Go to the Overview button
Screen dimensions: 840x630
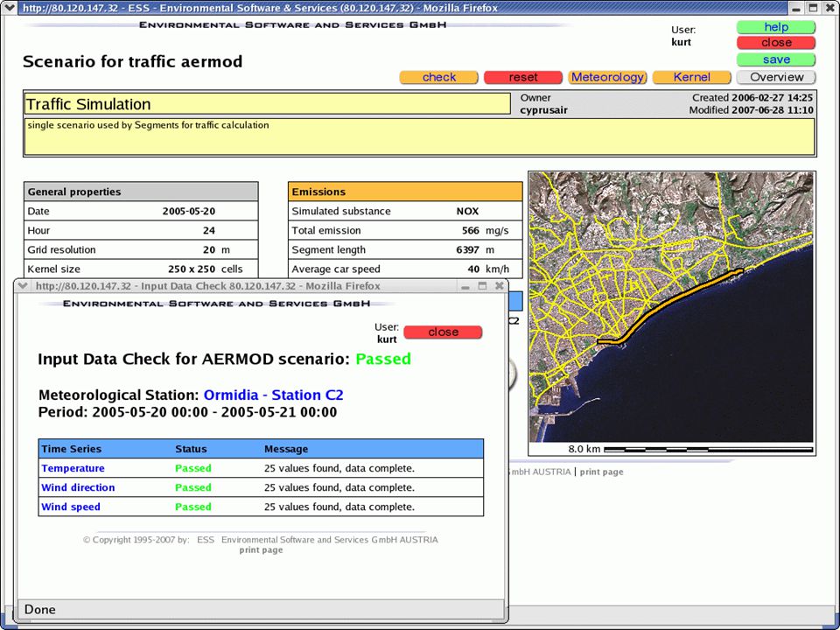point(776,77)
